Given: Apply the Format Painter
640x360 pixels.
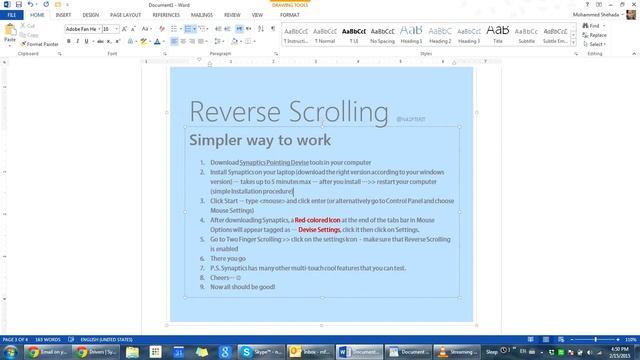Looking at the screenshot, I should [x=39, y=44].
